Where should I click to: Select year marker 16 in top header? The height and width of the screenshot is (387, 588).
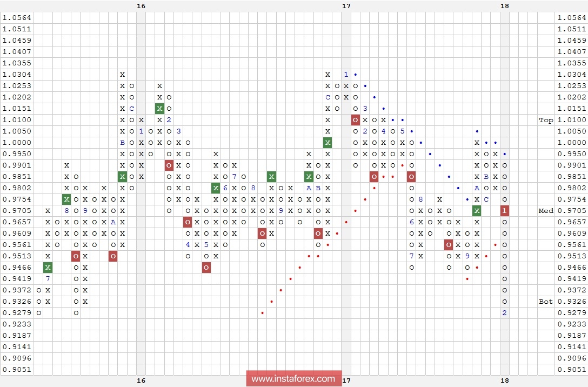[x=141, y=6]
